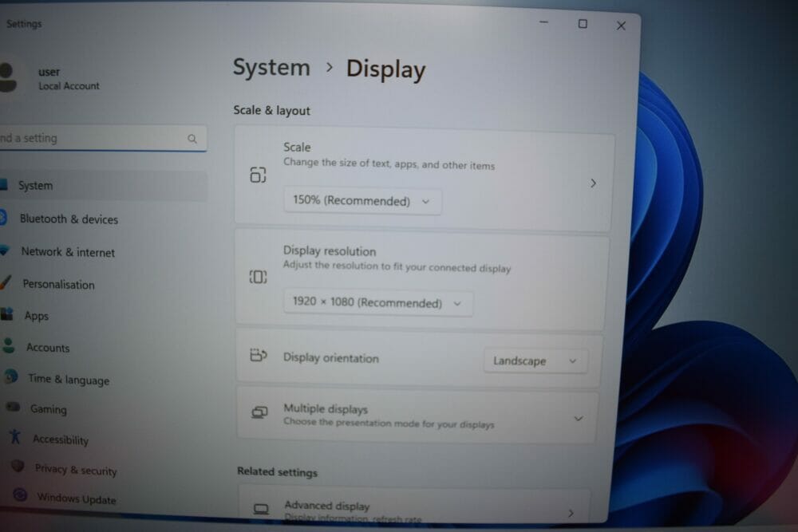The width and height of the screenshot is (798, 532).
Task: Click the Advanced display monitor icon
Action: coord(261,509)
